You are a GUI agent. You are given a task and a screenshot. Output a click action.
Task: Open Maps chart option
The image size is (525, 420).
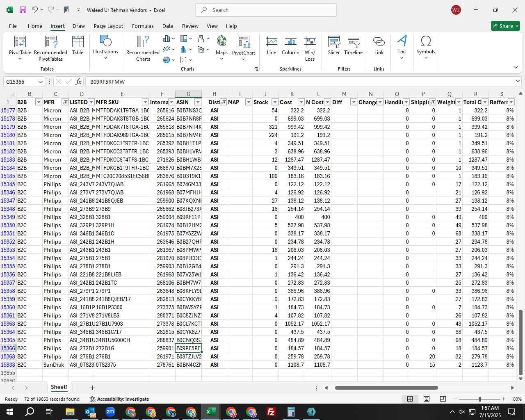click(x=221, y=48)
